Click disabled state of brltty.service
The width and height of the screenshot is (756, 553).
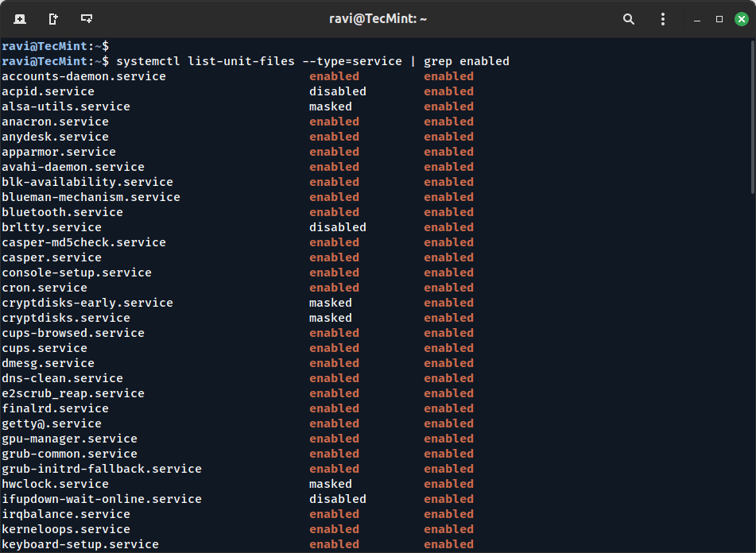coord(338,227)
